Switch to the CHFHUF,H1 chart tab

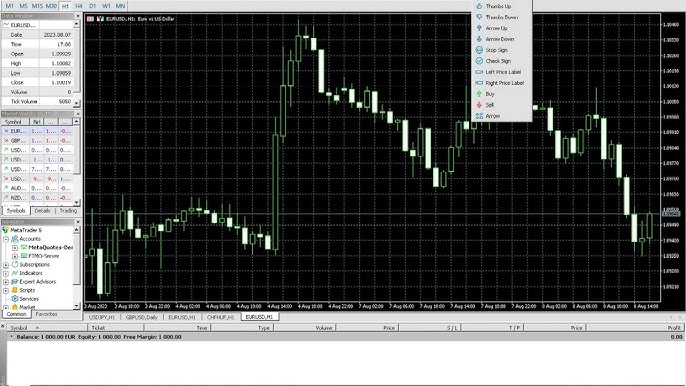(x=220, y=317)
